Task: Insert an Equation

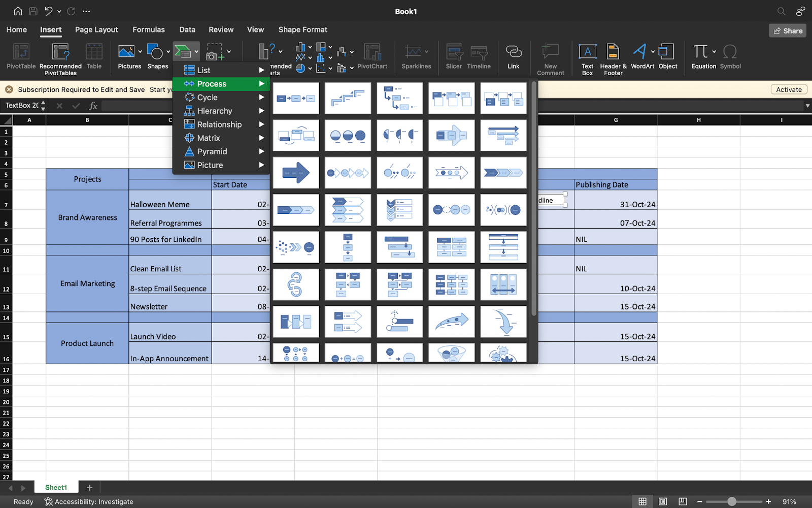Action: tap(702, 56)
